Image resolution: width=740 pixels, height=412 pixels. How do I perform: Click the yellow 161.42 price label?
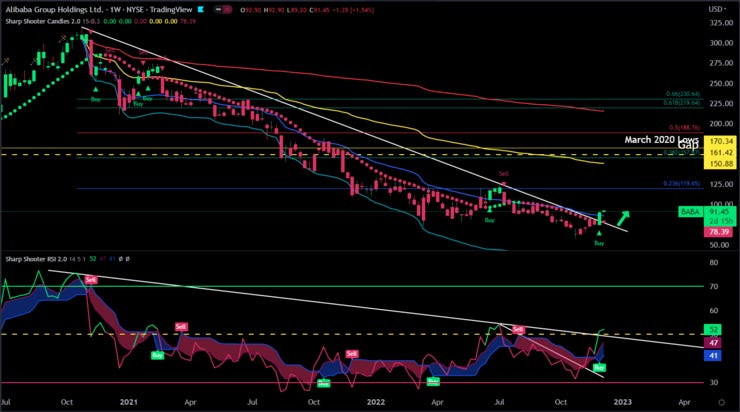pyautogui.click(x=719, y=152)
